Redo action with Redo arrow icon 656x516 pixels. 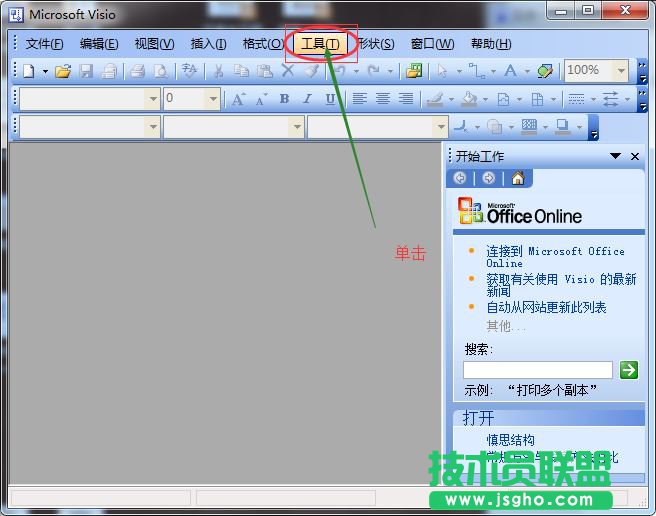(x=374, y=71)
